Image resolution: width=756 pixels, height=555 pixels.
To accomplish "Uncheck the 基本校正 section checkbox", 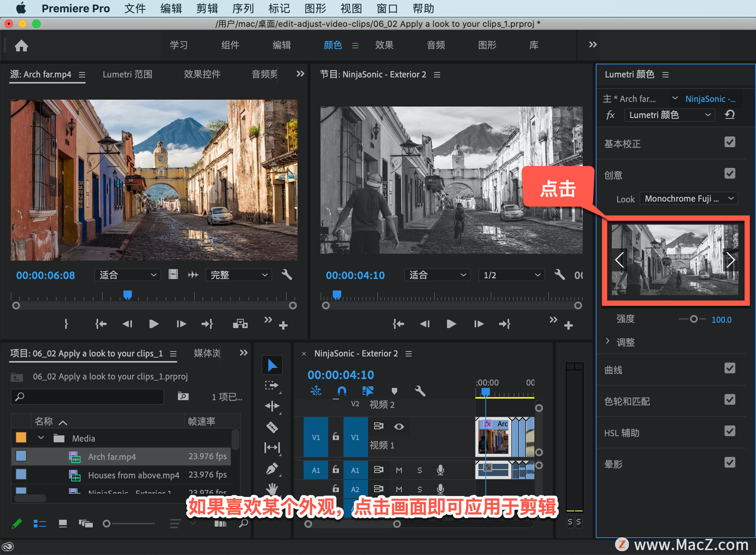I will click(730, 142).
